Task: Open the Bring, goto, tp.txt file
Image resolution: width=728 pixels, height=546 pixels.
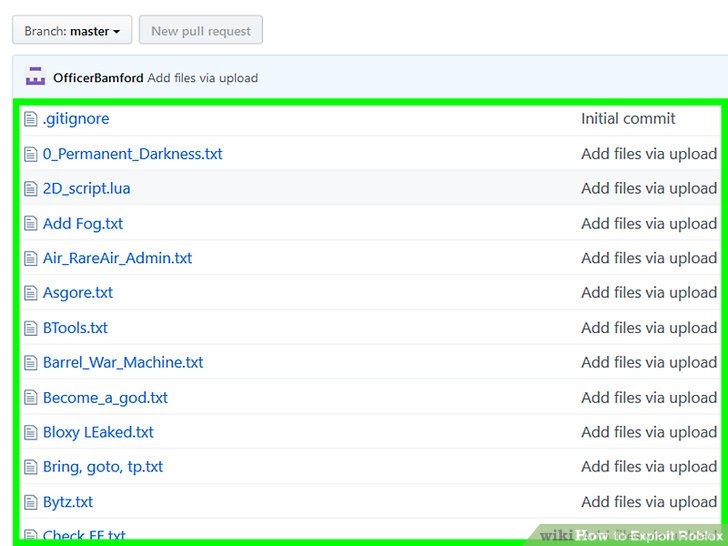Action: tap(103, 467)
